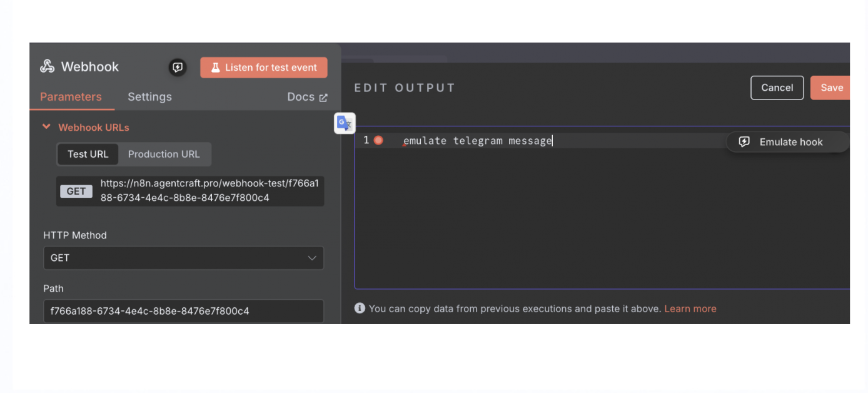Image resolution: width=868 pixels, height=393 pixels.
Task: Select the Production URL toggle option
Action: (x=164, y=154)
